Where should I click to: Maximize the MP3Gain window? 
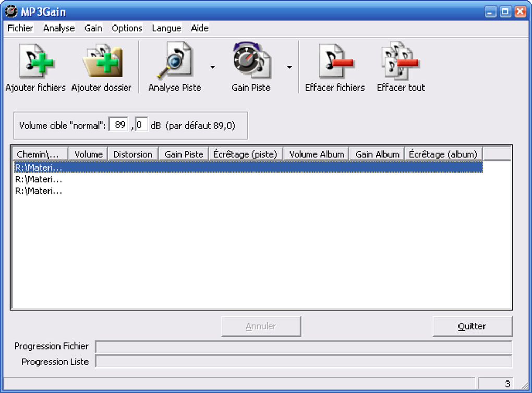click(x=505, y=12)
